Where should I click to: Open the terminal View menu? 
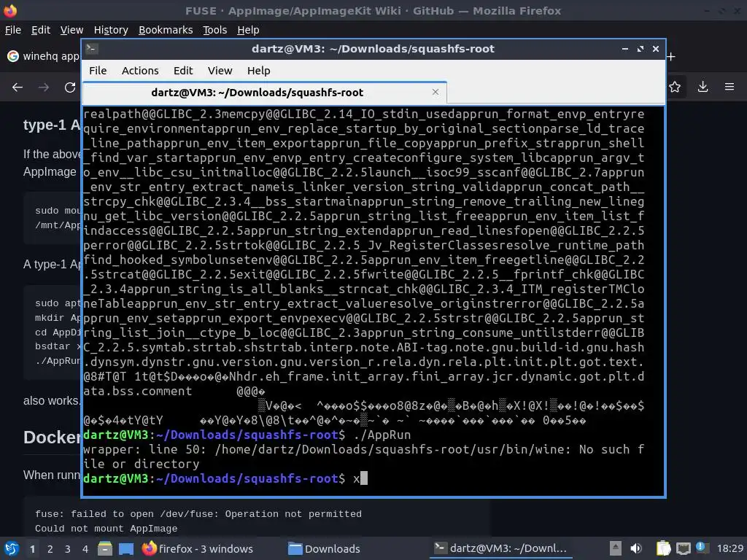220,71
